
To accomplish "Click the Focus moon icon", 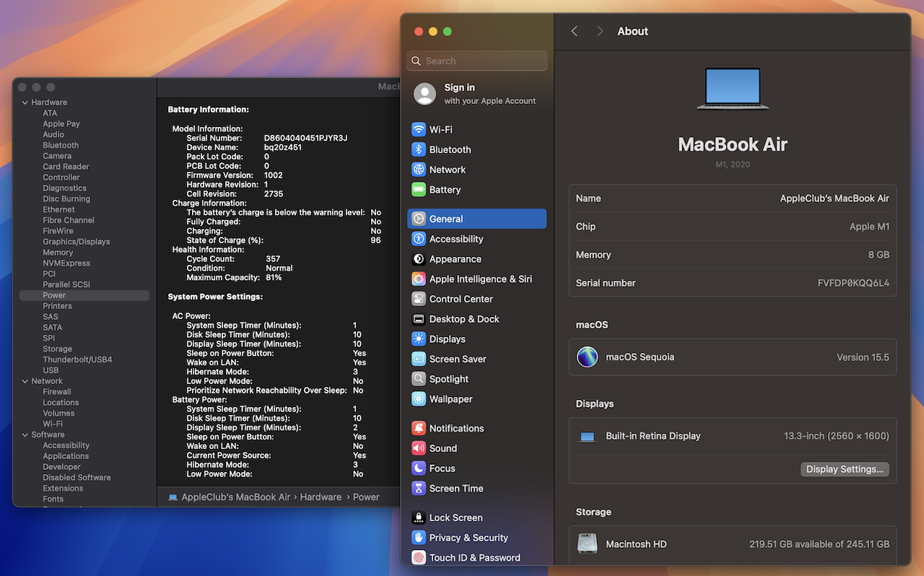I will pyautogui.click(x=419, y=468).
